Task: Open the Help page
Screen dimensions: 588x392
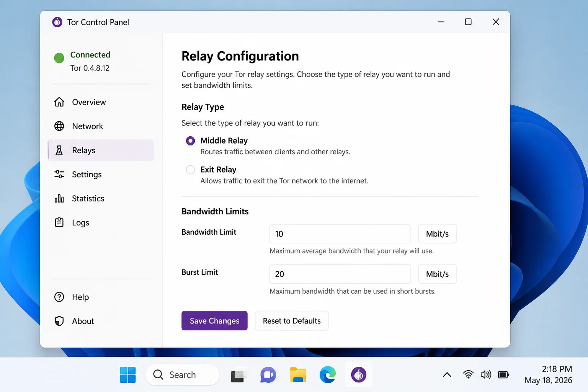Action: click(x=101, y=297)
